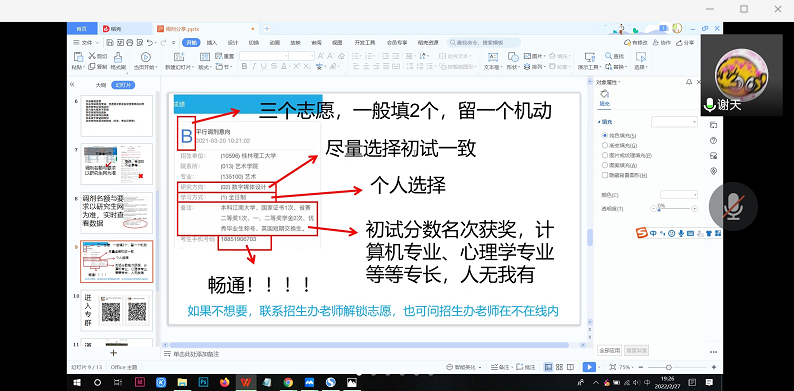Click the Bold (B) formatting icon

[244, 66]
